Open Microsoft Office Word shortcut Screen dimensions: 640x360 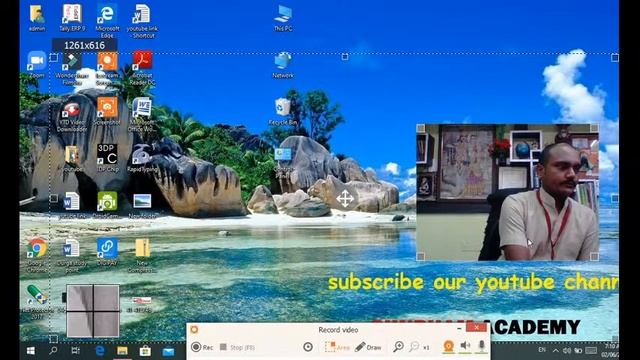(x=142, y=115)
